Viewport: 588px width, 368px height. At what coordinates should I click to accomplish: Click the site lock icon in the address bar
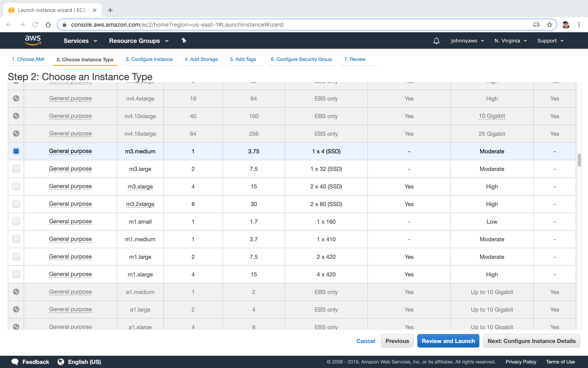point(64,25)
